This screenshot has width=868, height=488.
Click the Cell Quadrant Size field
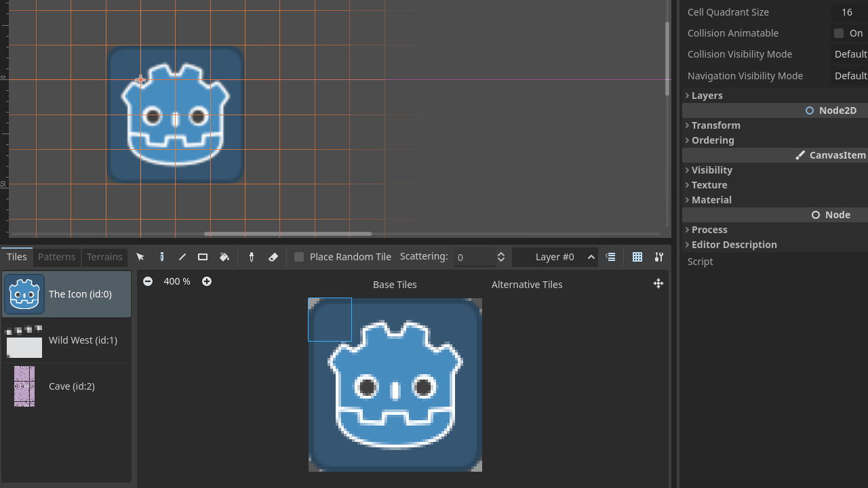tap(850, 12)
